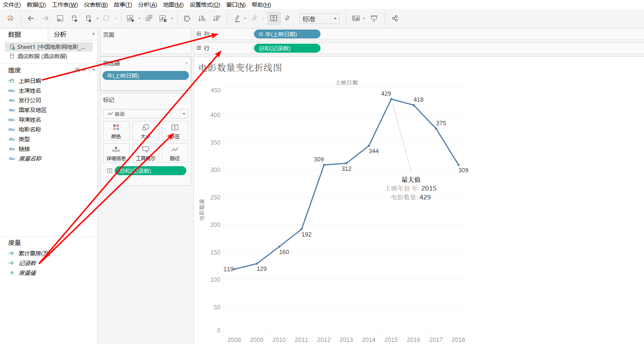Click the 最大值 annotation box

coord(411,188)
